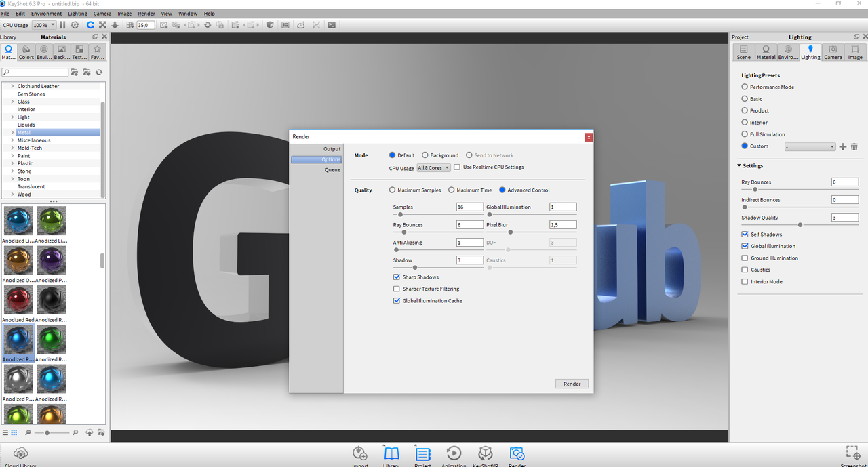Viewport: 868px width, 467px height.
Task: Switch to the Queue tab in Render dialog
Action: (332, 169)
